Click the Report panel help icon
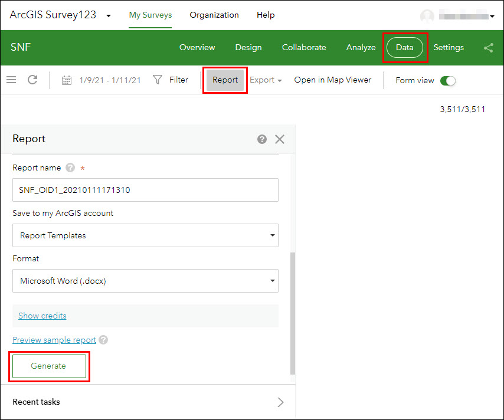Screen dimensions: 504x420 tap(262, 139)
